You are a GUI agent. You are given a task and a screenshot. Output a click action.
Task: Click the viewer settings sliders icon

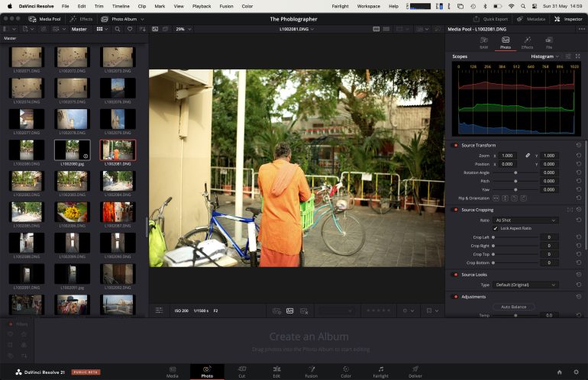pyautogui.click(x=159, y=311)
